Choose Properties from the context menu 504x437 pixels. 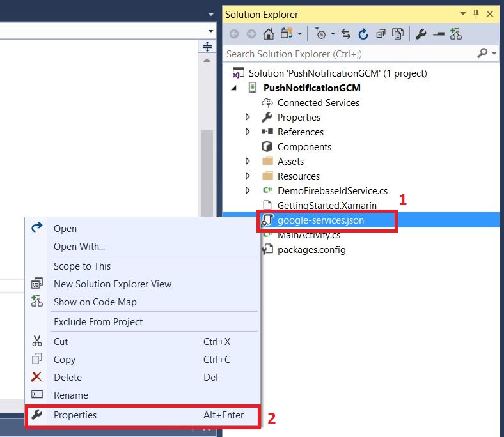coord(143,415)
